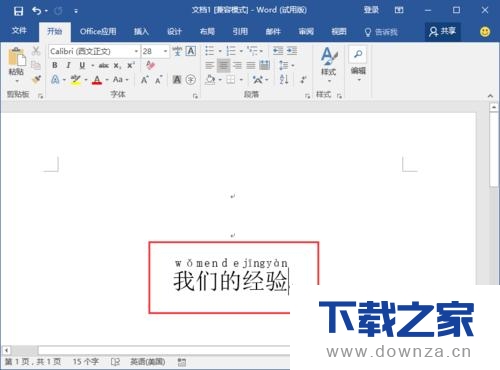
Task: Switch to the 插入 tab
Action: coord(141,32)
